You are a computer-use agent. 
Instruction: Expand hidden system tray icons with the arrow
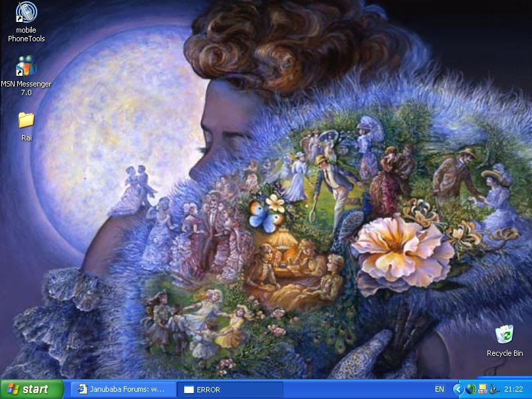(458, 389)
